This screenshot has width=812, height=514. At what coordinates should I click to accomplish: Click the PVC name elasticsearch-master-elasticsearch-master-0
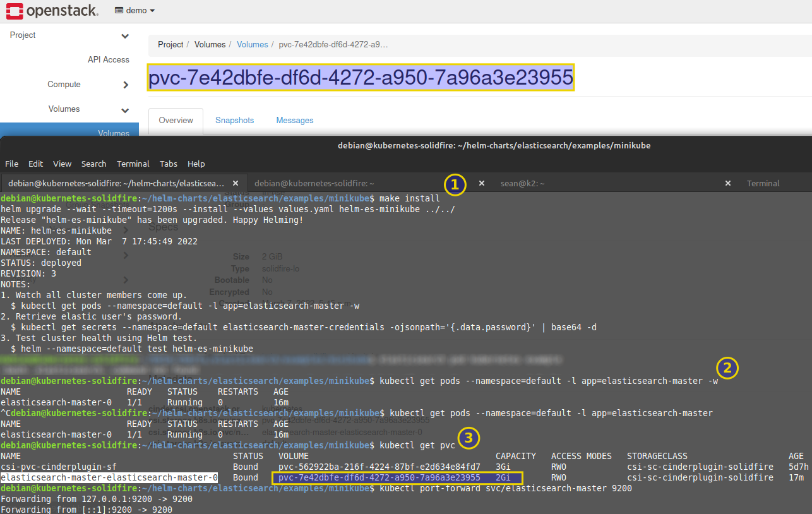[109, 477]
